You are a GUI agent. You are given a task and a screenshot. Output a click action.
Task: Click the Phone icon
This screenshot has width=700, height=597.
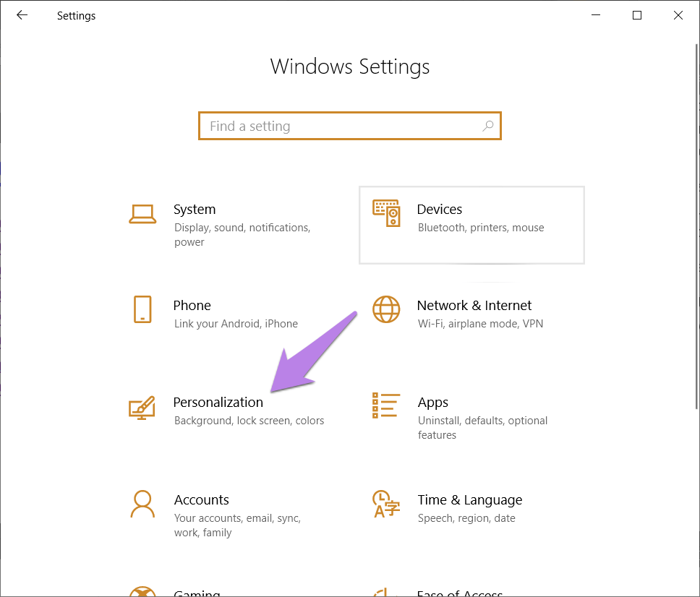coord(142,309)
